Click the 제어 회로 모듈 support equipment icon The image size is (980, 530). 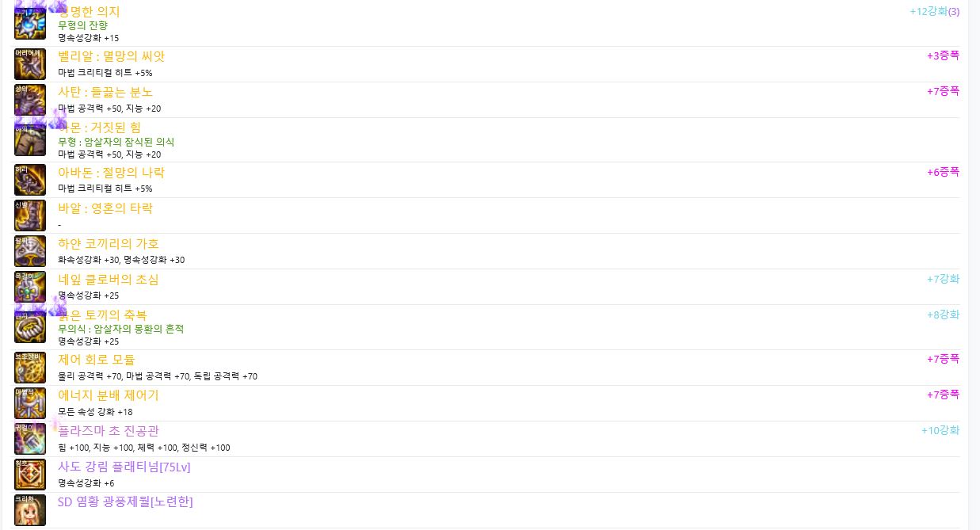click(30, 368)
